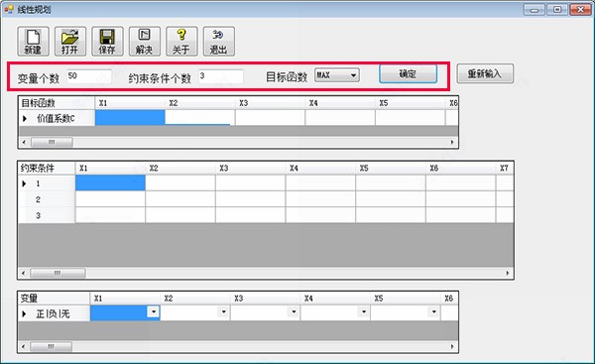Open the X1 sign dropdown in 变量 table
Image resolution: width=595 pixels, height=364 pixels.
pos(154,311)
